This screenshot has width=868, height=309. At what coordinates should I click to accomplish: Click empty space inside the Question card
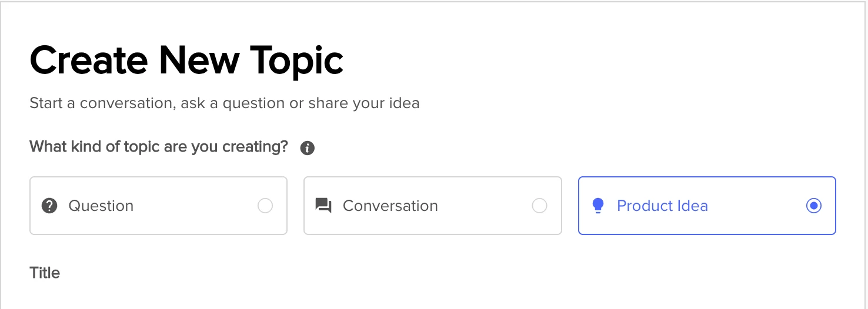pyautogui.click(x=194, y=206)
